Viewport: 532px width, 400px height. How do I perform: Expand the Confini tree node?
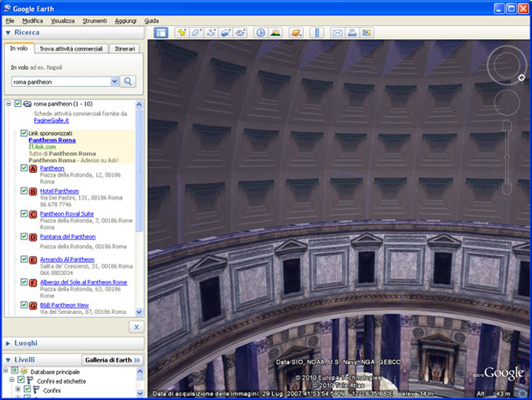click(18, 389)
